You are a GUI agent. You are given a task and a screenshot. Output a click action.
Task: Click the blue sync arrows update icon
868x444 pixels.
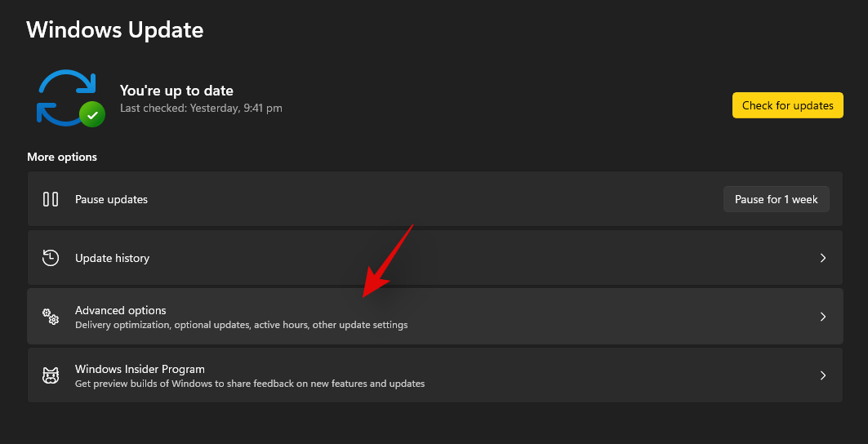pyautogui.click(x=64, y=98)
